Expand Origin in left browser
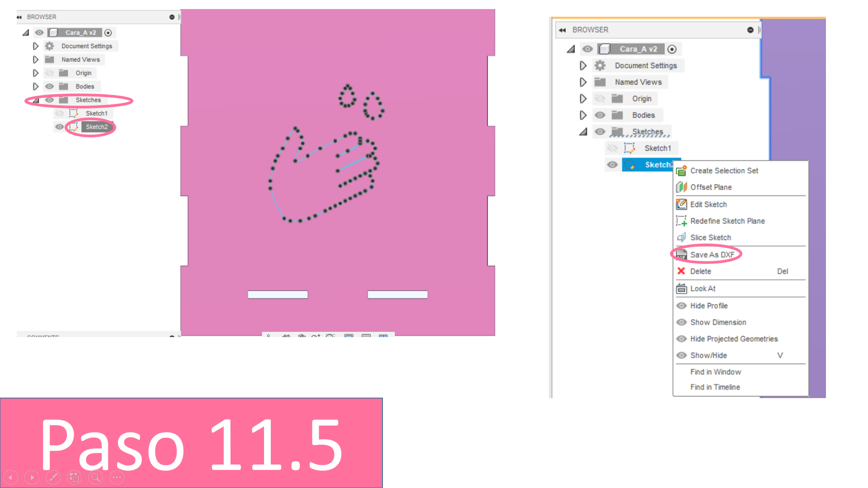 (36, 73)
